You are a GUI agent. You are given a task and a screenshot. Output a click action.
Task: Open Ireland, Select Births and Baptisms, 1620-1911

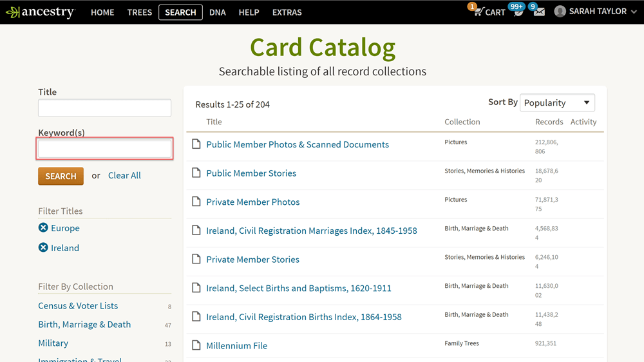299,289
